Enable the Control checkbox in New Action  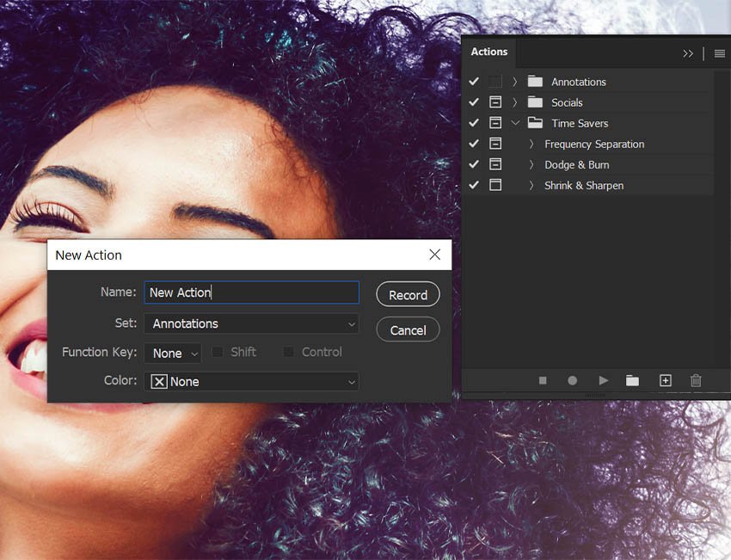pyautogui.click(x=289, y=352)
